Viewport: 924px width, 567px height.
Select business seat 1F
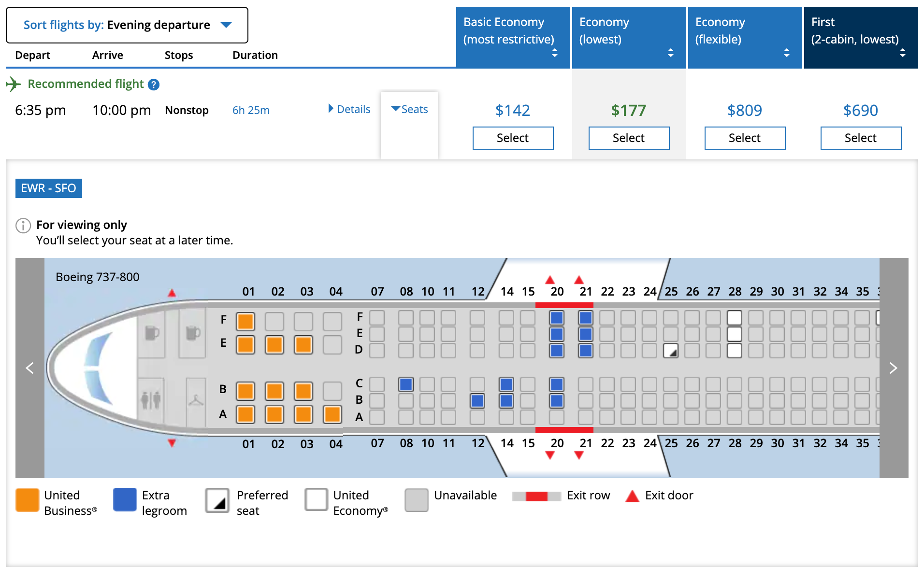pyautogui.click(x=245, y=321)
